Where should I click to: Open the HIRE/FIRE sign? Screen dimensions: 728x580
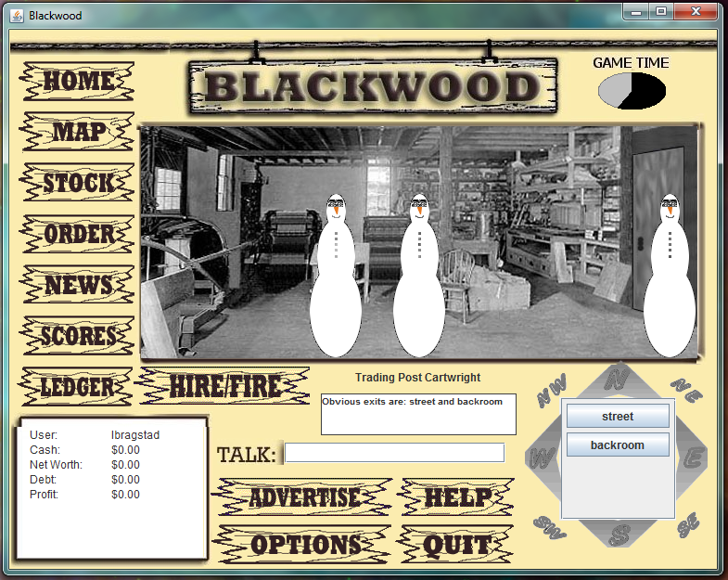[224, 386]
